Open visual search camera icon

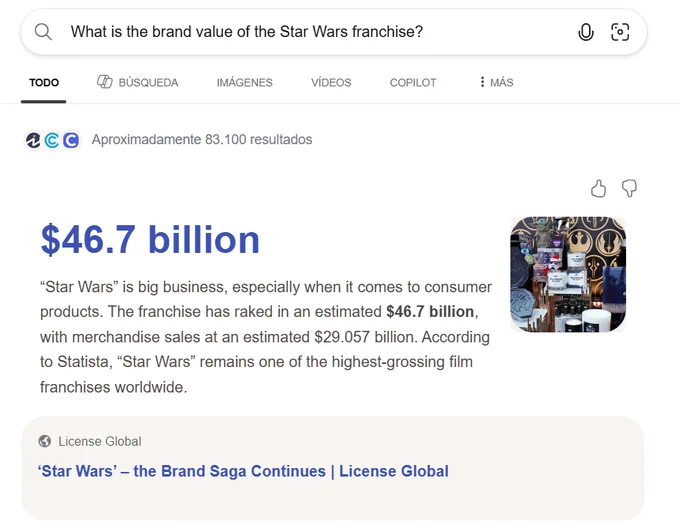(620, 32)
